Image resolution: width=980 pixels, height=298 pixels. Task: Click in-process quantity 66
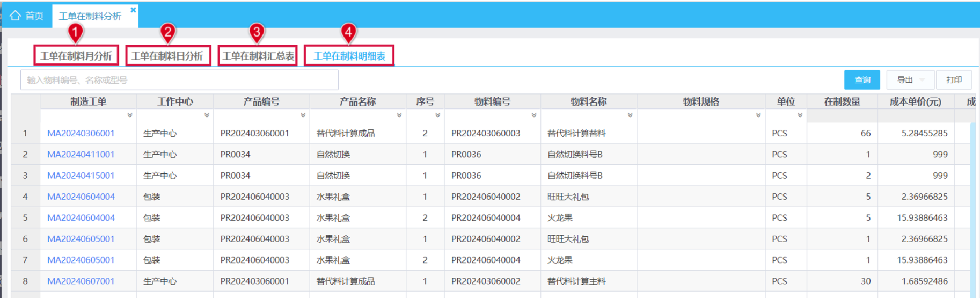tap(865, 133)
